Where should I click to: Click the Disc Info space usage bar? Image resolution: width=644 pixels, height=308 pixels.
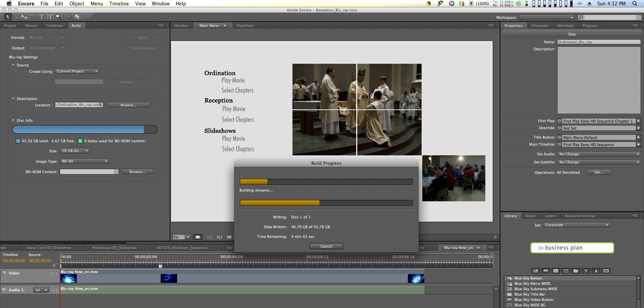[x=85, y=130]
